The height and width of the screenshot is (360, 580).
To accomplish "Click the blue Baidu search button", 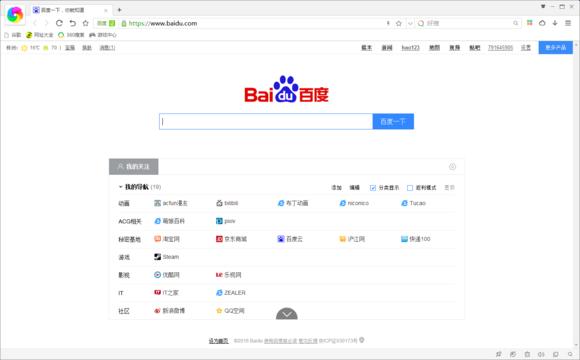I will [393, 121].
